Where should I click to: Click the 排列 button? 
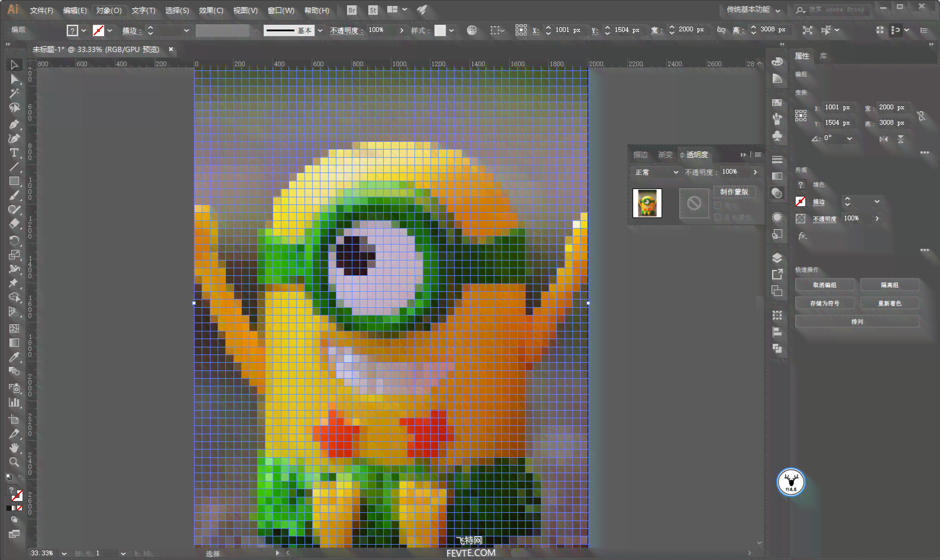(857, 322)
